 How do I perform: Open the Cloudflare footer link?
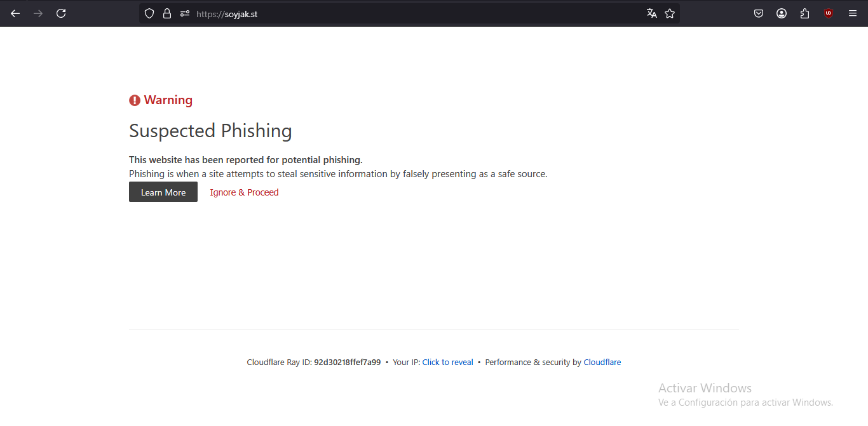coord(602,363)
